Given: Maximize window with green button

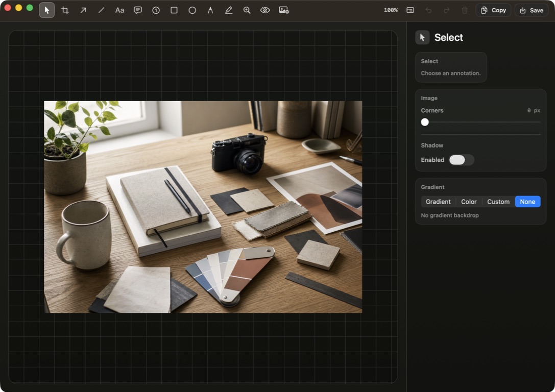Looking at the screenshot, I should (30, 8).
